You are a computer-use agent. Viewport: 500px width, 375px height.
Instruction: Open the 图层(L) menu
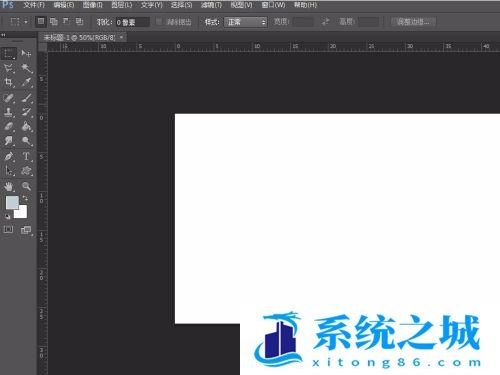click(122, 5)
